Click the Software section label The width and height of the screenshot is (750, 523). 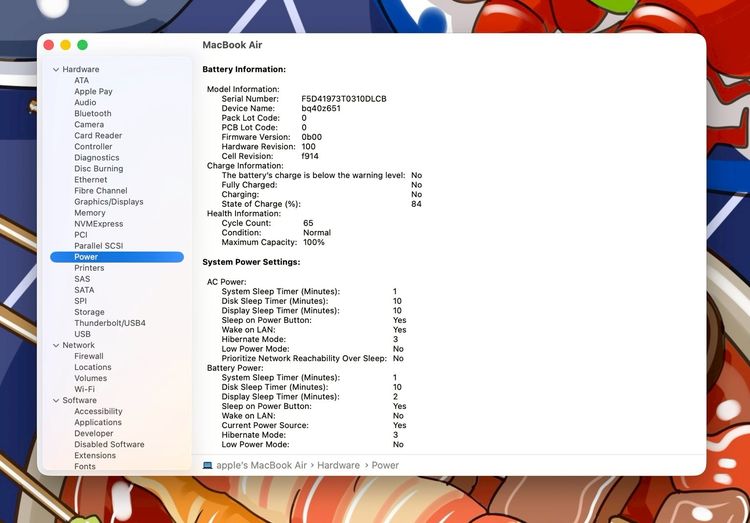coord(79,400)
